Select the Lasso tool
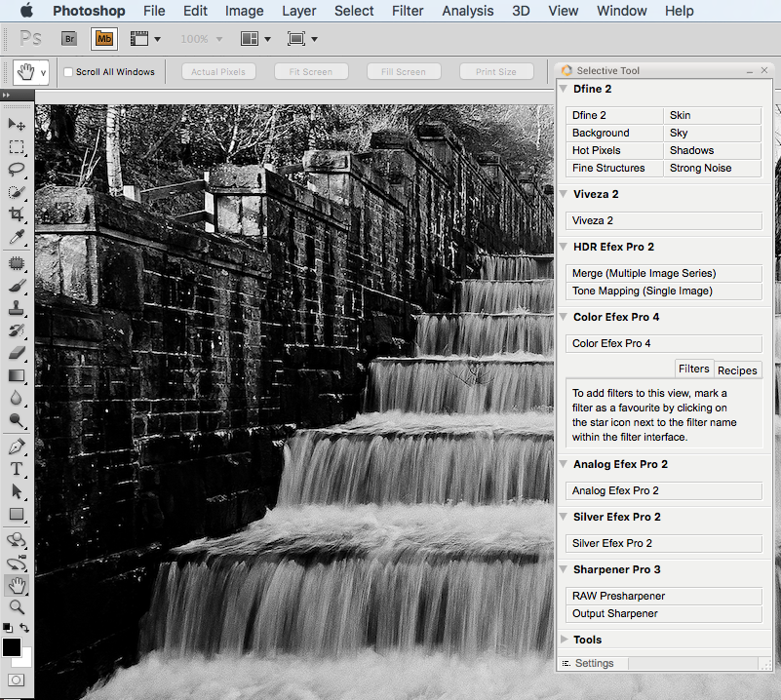This screenshot has height=700, width=781. pos(17,170)
